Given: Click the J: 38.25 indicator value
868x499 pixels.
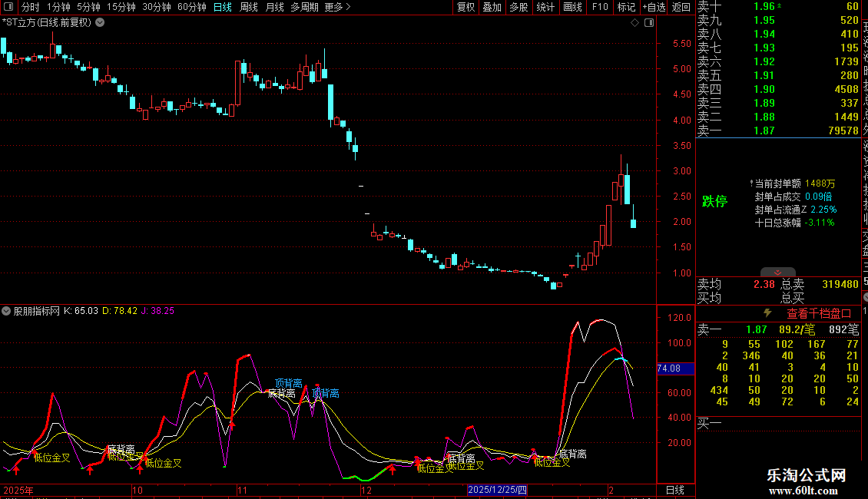Looking at the screenshot, I should 157,311.
